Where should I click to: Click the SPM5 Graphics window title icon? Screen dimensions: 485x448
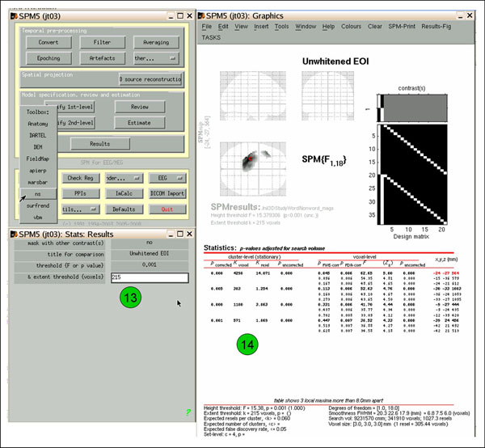click(202, 15)
